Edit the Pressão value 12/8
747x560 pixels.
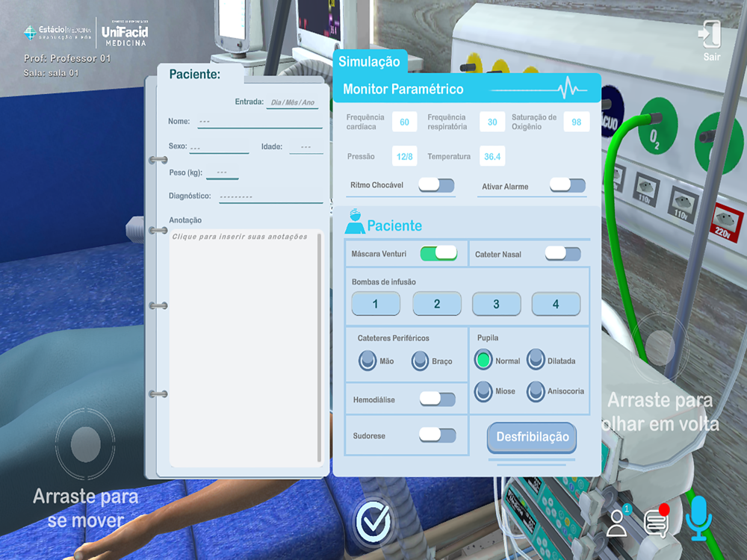404,156
